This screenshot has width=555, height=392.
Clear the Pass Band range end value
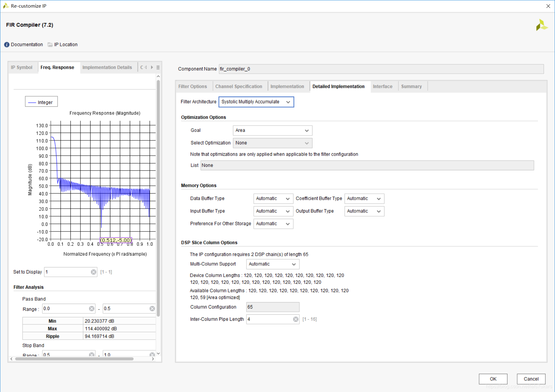(152, 309)
